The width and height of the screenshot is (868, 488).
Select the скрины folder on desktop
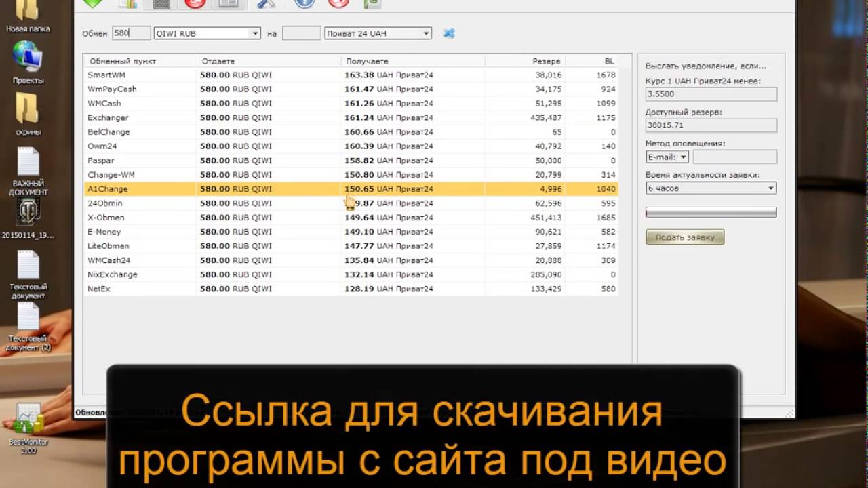pos(28,114)
